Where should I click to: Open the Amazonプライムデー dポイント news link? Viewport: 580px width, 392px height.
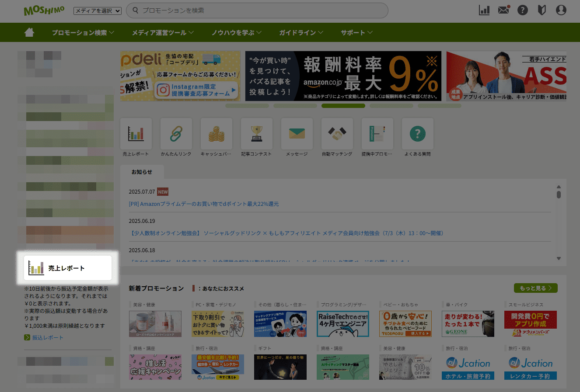click(x=204, y=204)
